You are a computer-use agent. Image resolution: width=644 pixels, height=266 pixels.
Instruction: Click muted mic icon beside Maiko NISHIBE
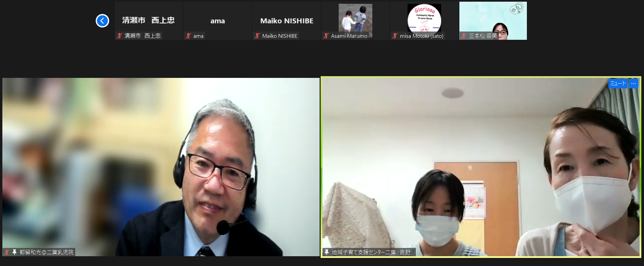(x=257, y=36)
